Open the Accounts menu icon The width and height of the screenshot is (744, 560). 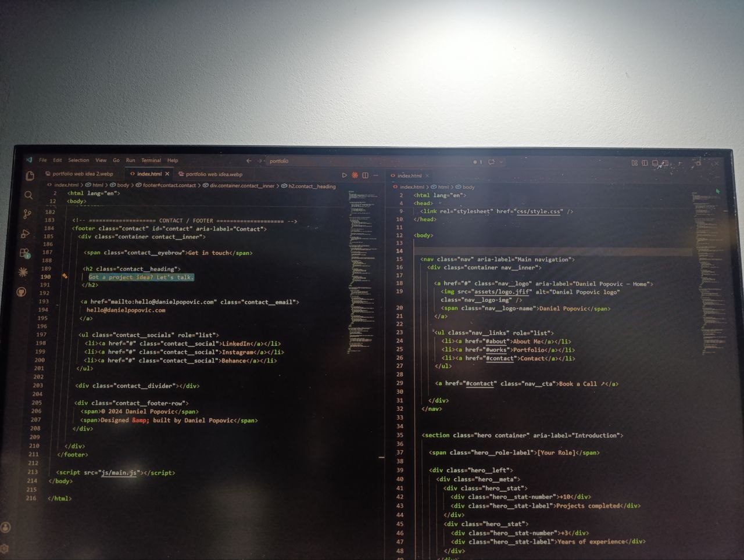pyautogui.click(x=6, y=527)
